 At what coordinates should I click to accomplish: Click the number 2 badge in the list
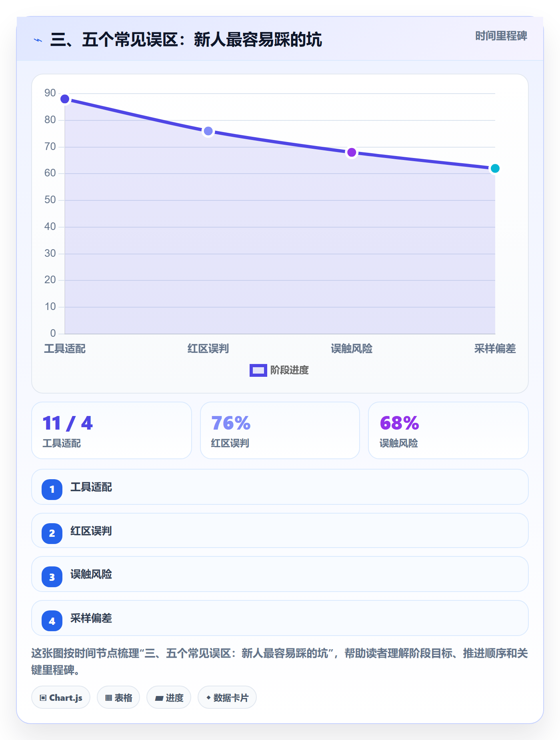[52, 533]
